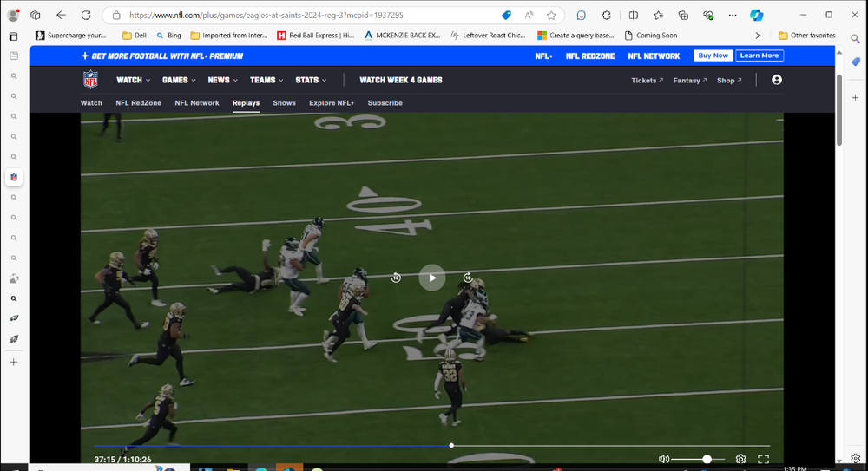Click the video progress bar handle

click(451, 446)
